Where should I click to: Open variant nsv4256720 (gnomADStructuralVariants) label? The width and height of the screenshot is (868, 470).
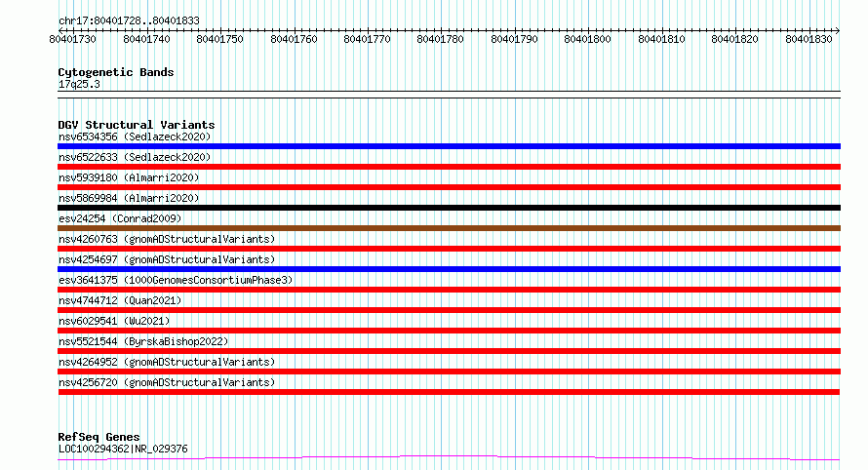point(167,382)
